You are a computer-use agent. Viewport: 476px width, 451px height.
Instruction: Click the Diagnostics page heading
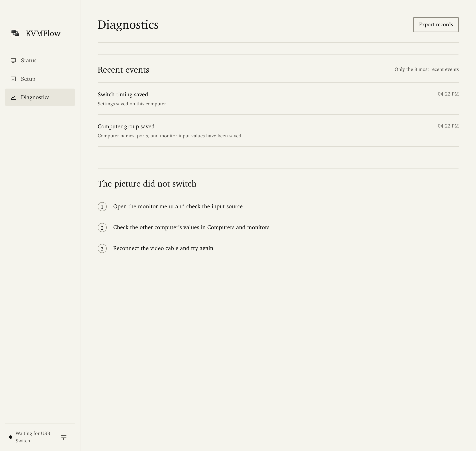[x=128, y=25]
